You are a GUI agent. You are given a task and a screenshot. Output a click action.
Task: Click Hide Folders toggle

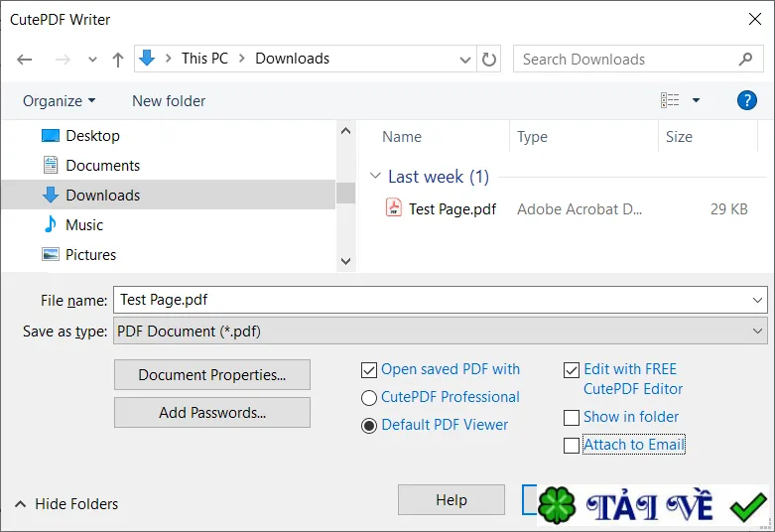(x=66, y=504)
